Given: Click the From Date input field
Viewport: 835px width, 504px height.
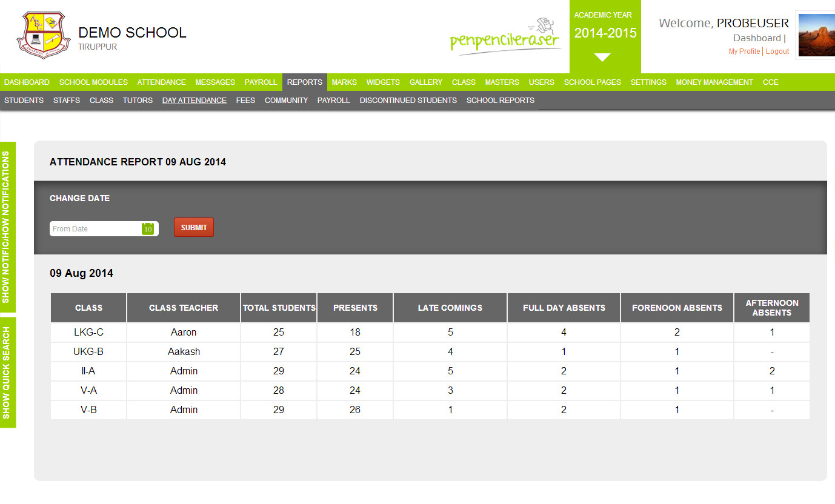Looking at the screenshot, I should (95, 228).
